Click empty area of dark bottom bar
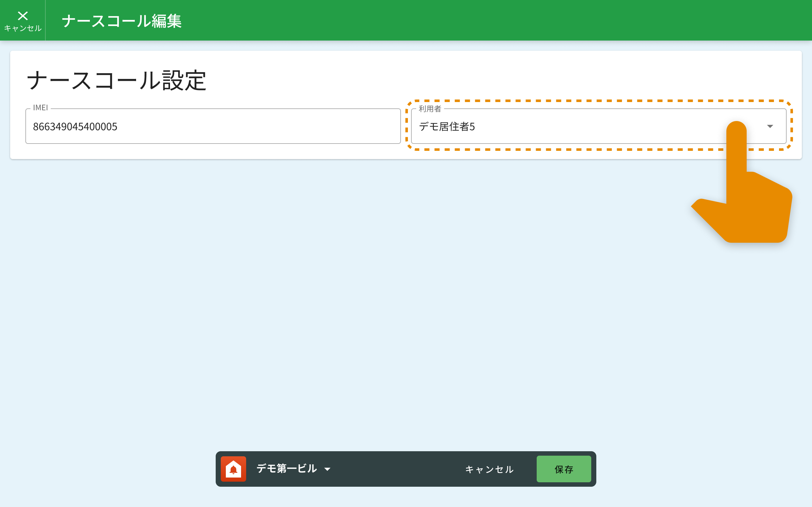 396,469
